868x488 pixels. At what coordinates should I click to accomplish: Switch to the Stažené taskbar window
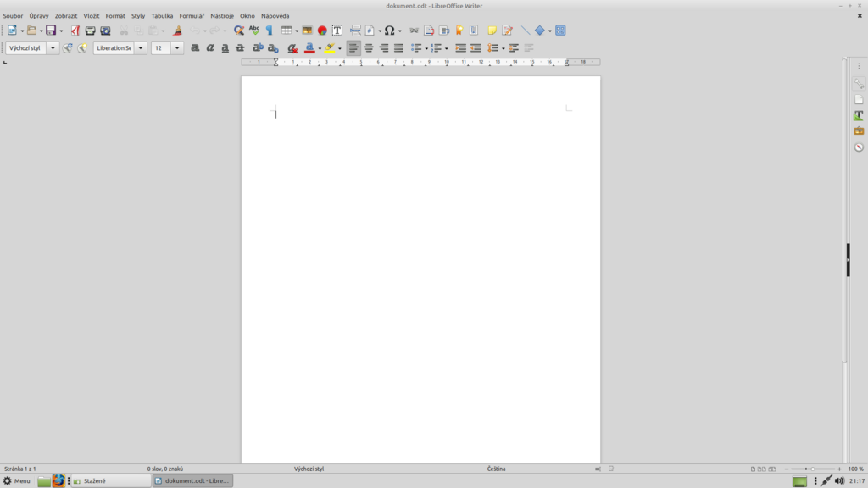(x=111, y=481)
